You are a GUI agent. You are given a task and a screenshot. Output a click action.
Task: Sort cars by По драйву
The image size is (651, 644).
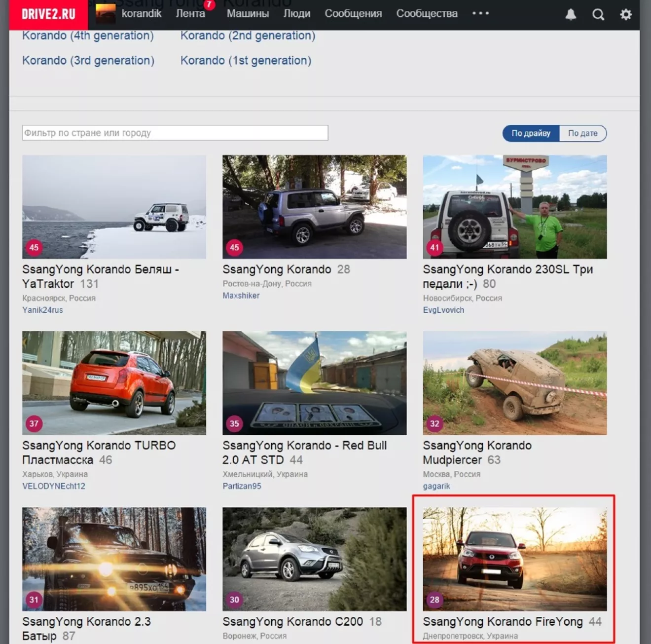531,133
